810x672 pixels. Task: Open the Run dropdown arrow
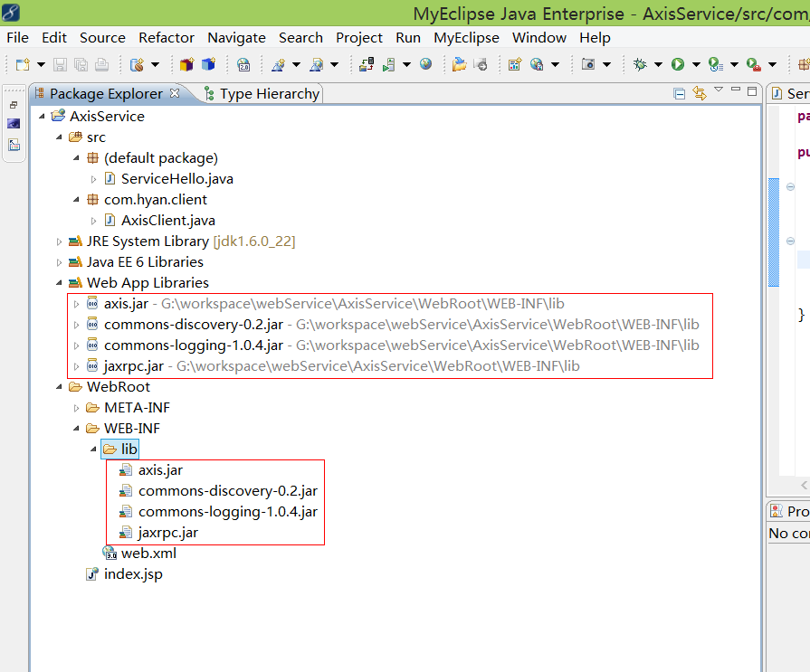click(x=696, y=64)
